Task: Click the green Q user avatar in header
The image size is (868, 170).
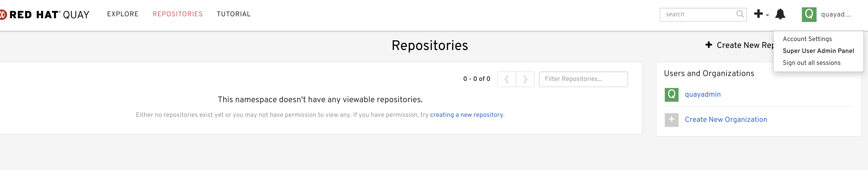Action: pyautogui.click(x=809, y=14)
